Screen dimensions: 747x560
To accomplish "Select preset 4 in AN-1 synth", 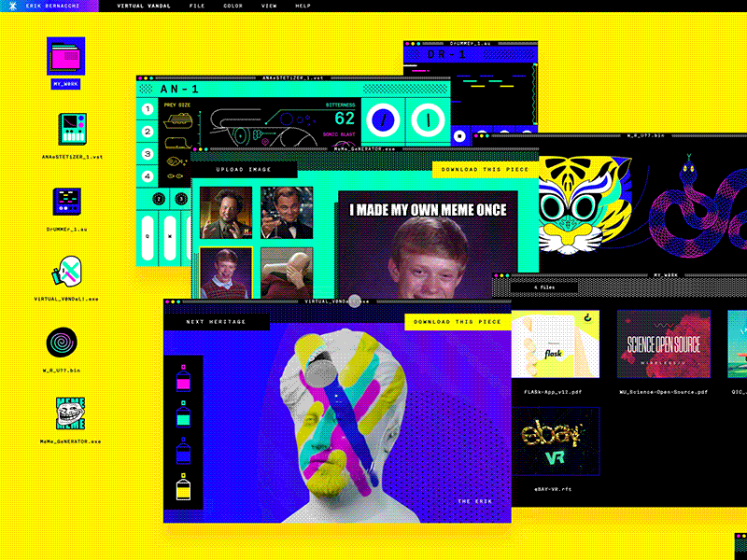I will click(x=148, y=176).
